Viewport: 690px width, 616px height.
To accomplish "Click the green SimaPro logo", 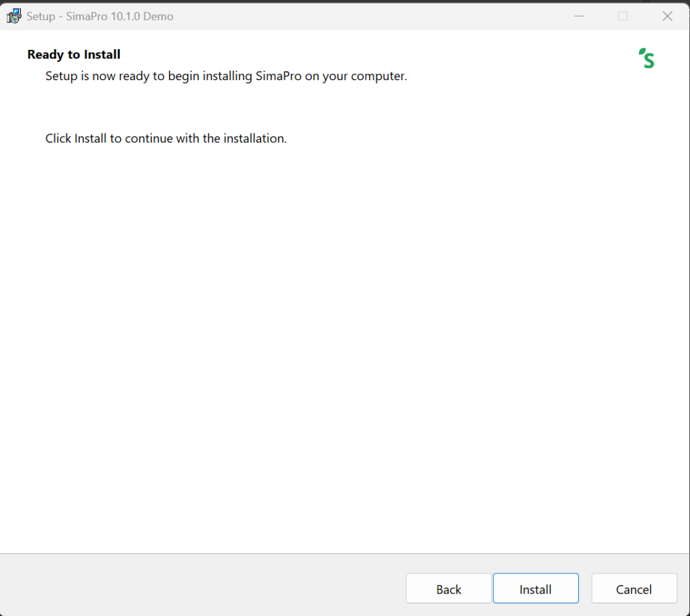I will pyautogui.click(x=646, y=58).
